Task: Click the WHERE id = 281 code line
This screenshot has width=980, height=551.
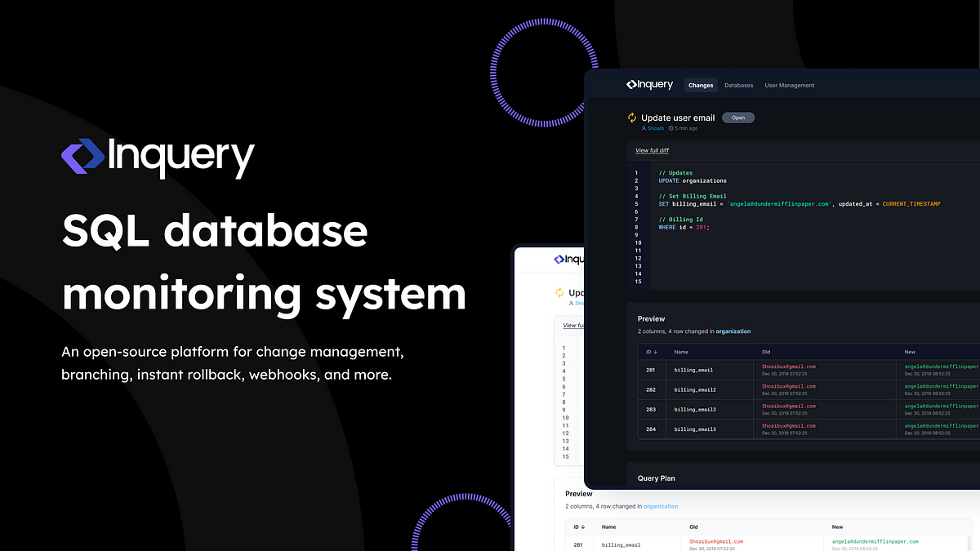Action: [684, 227]
